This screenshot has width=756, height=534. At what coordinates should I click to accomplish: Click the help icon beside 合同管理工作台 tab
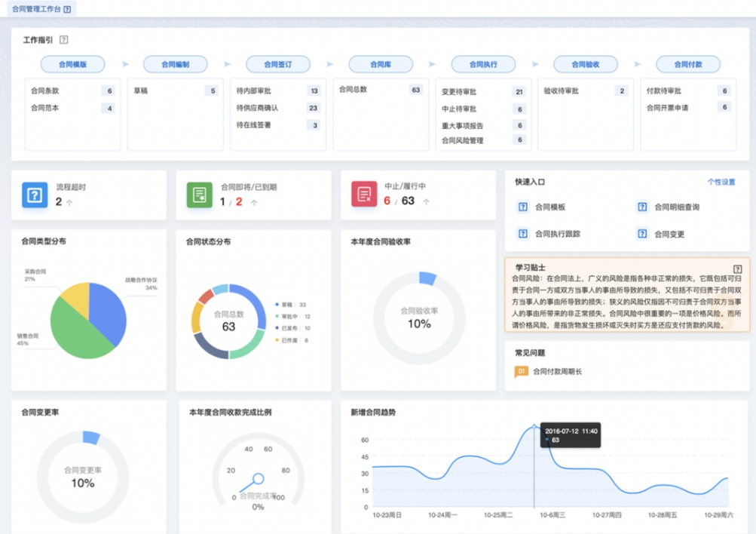click(x=68, y=9)
